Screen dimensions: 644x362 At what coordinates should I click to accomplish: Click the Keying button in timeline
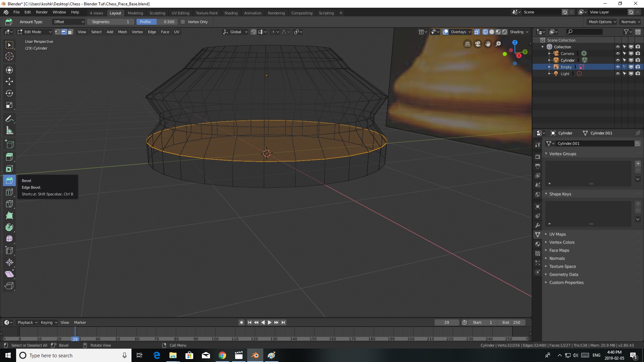tap(49, 322)
